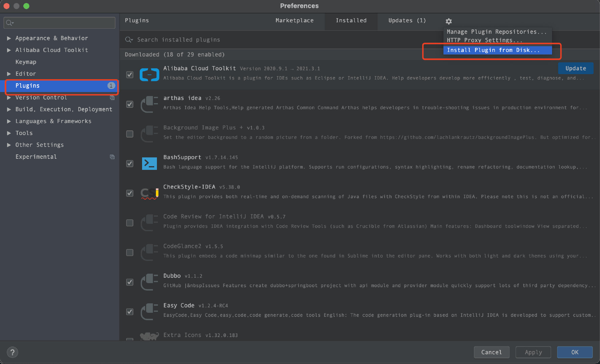Viewport: 600px width, 364px height.
Task: Enable the Background Image Plus checkbox
Action: pyautogui.click(x=130, y=134)
